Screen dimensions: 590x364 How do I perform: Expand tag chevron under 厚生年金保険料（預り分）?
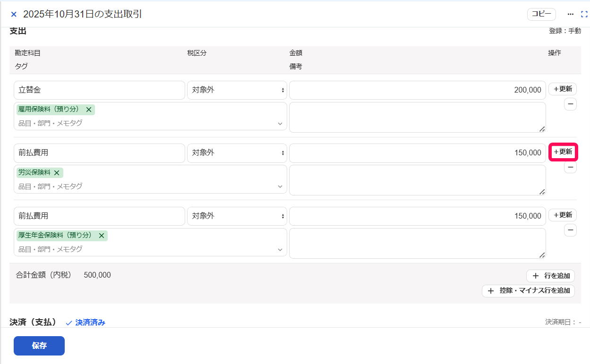[x=280, y=249]
